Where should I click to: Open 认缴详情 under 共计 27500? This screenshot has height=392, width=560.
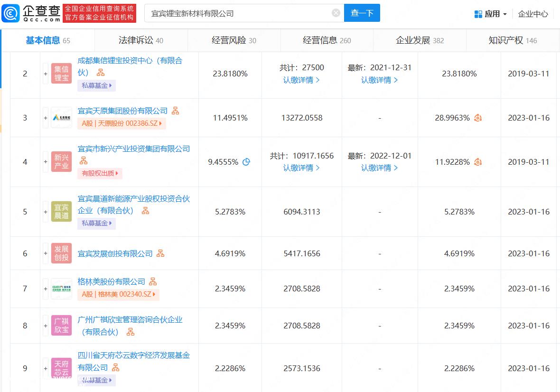click(x=301, y=80)
